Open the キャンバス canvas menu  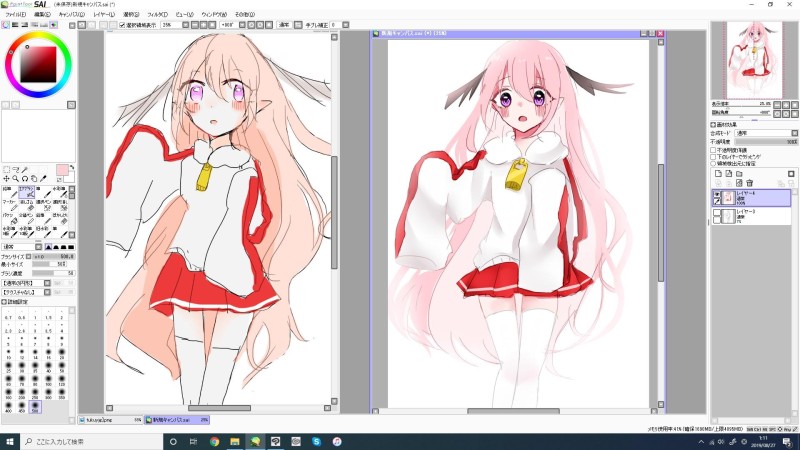coord(71,14)
